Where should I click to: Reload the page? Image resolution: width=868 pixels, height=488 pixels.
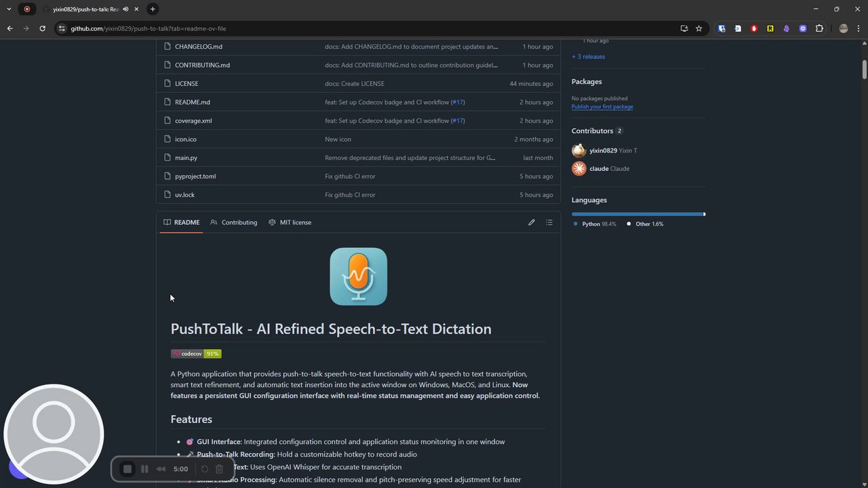[42, 28]
